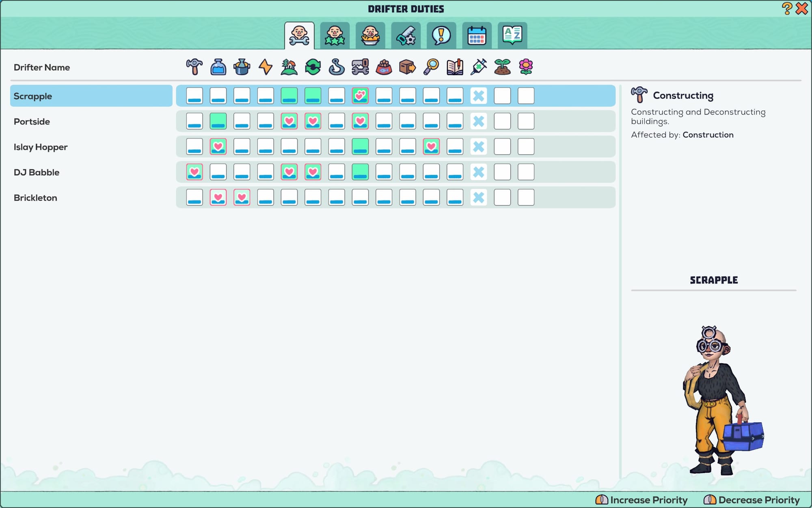Select the book and pencil duty icon
This screenshot has height=508, width=812.
click(x=455, y=67)
